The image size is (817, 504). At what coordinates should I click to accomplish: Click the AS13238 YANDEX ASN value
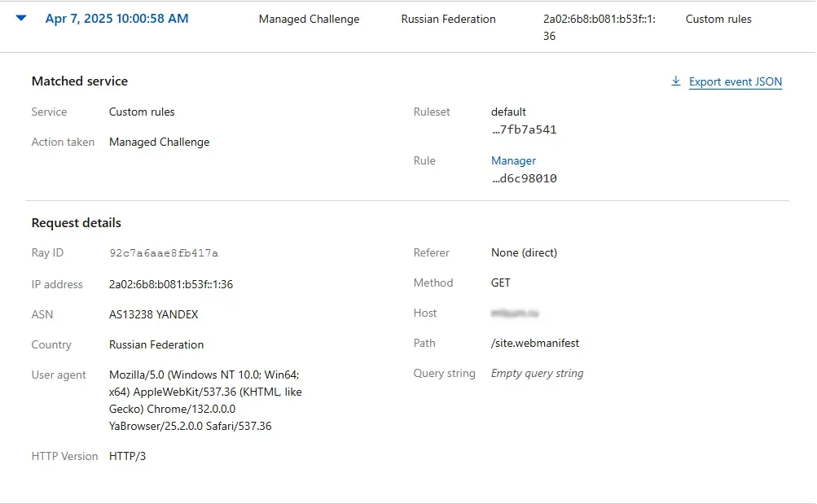(153, 314)
